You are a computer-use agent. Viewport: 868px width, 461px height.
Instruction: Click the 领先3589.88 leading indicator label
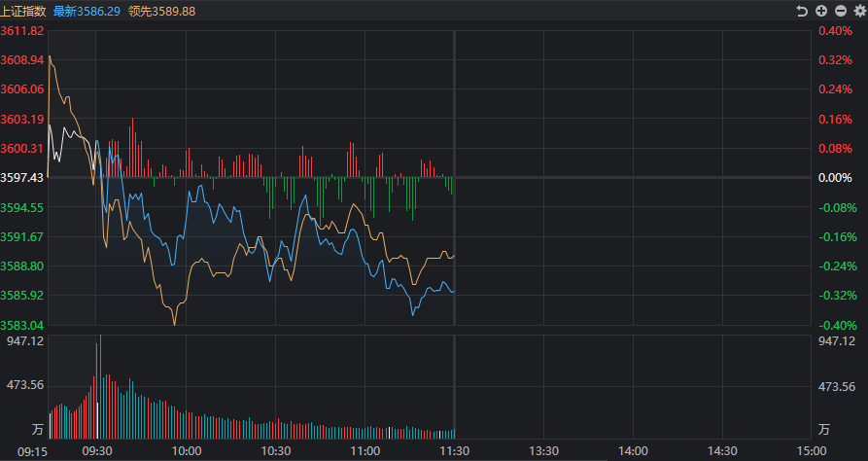point(161,11)
